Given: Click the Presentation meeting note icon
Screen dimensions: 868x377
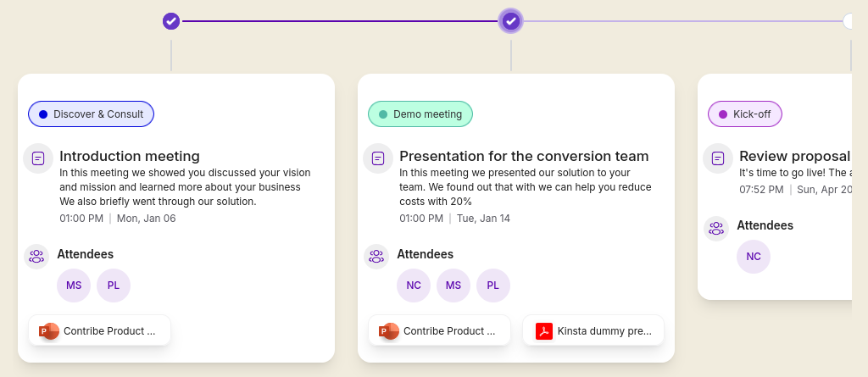Looking at the screenshot, I should coord(378,158).
